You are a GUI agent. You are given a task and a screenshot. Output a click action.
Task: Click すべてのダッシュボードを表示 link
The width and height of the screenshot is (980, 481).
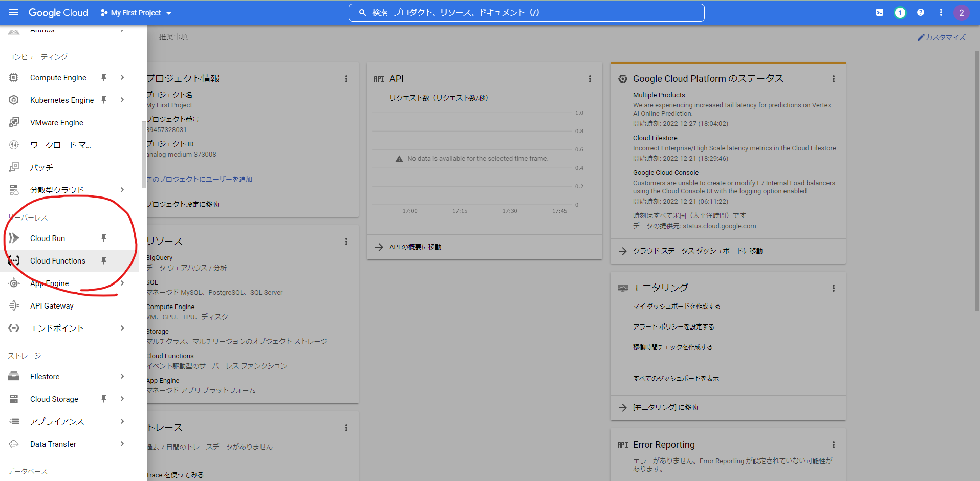[676, 378]
